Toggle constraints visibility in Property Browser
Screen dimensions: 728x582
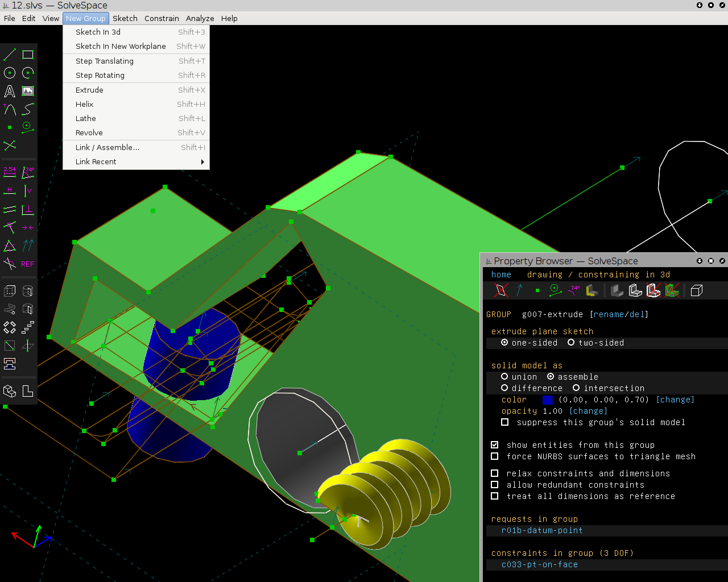574,290
